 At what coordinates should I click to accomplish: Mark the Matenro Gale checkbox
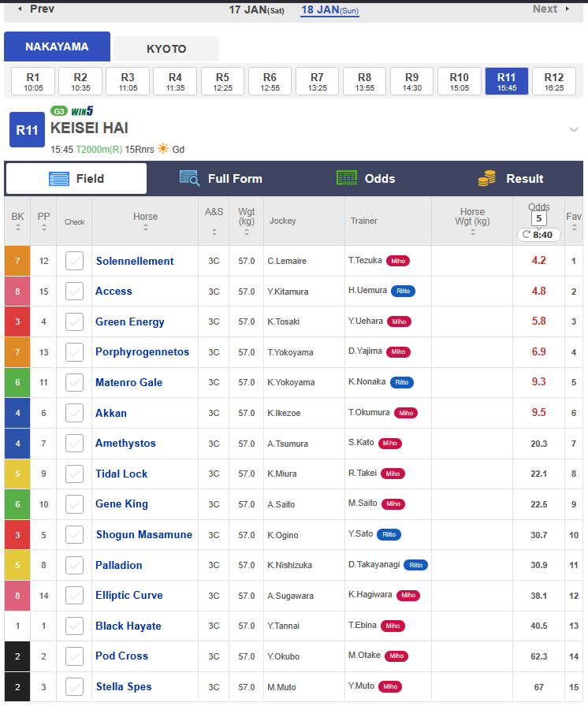click(x=74, y=382)
